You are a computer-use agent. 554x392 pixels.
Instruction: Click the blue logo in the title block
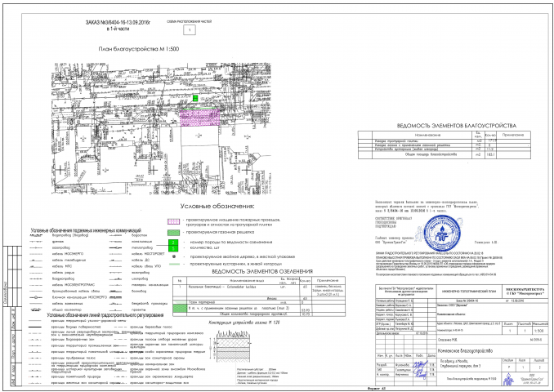509,379
